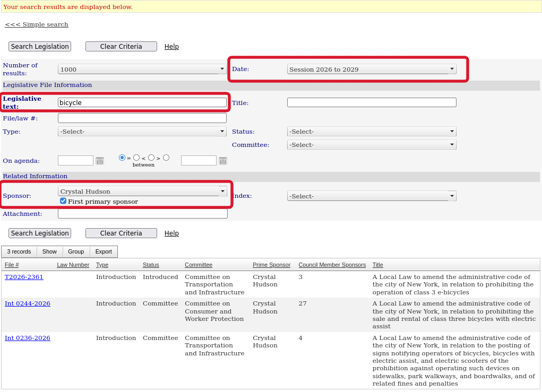This screenshot has height=392, width=542.
Task: Click the 3 records tab
Action: (19, 251)
